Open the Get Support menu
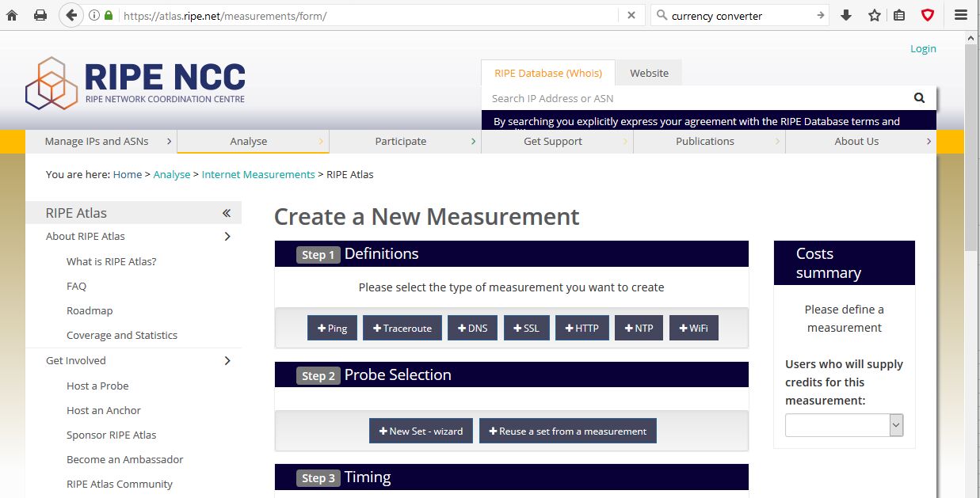Screen dimensions: 980x498 (x=558, y=141)
